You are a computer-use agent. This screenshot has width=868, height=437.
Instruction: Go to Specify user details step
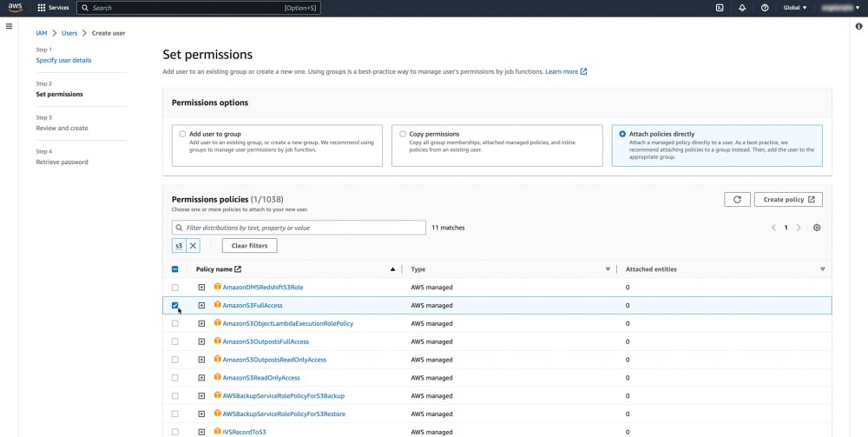click(x=63, y=60)
